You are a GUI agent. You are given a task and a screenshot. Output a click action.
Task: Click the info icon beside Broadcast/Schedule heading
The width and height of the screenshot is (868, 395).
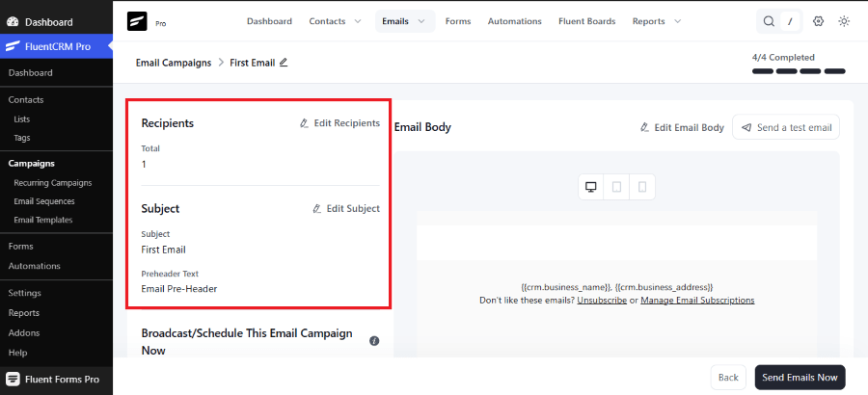pyautogui.click(x=374, y=341)
